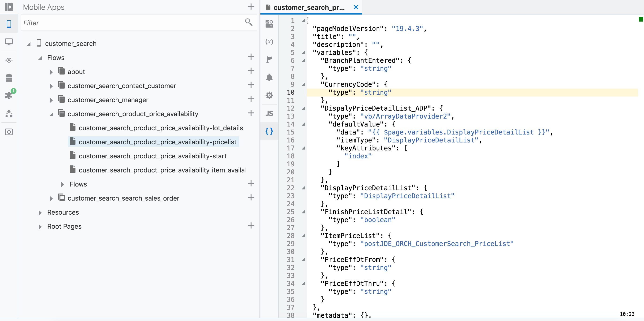Open the Events bell view
This screenshot has width=644, height=321.
click(269, 77)
